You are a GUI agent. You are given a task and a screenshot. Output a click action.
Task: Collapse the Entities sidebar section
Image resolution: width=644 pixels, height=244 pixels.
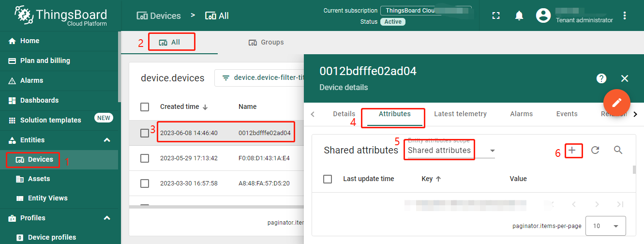click(x=107, y=140)
